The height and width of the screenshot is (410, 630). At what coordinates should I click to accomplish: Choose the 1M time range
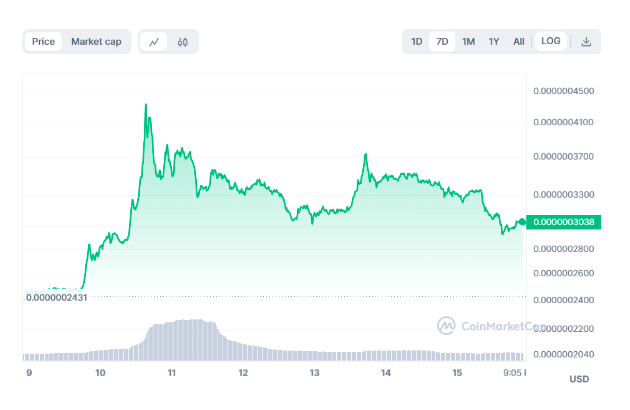click(468, 42)
